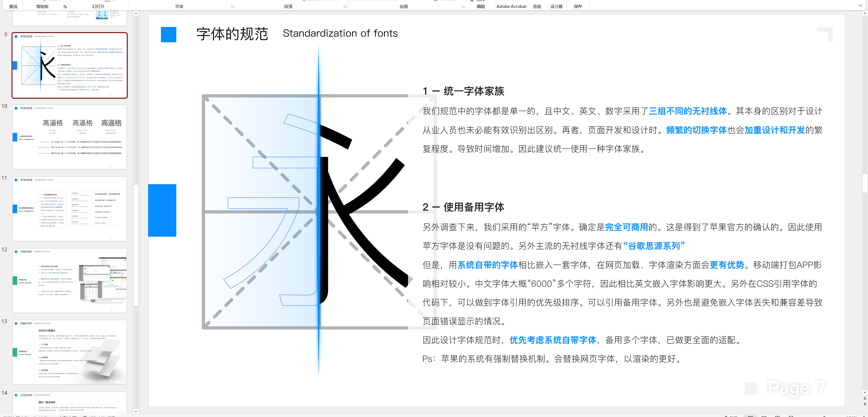
Task: Click slide number 10 in thumbnail pane
Action: [4, 106]
